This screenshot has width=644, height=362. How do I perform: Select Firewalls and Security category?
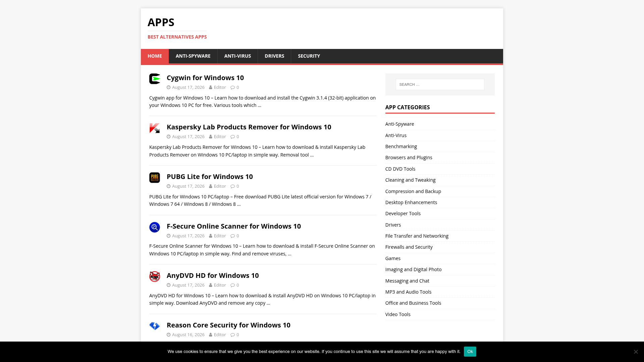[x=409, y=247]
